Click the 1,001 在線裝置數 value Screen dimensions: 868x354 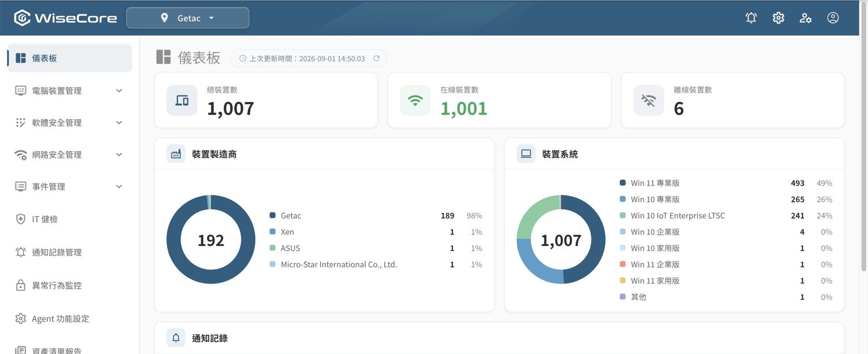[464, 108]
